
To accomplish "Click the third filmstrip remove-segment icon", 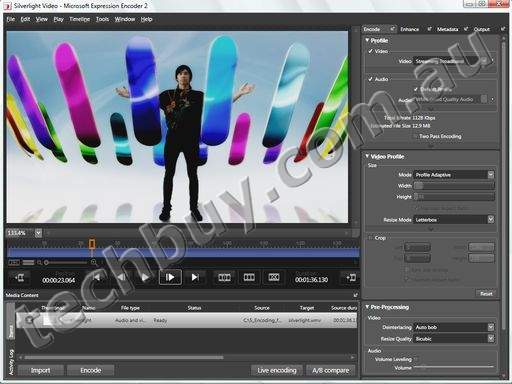I will (x=274, y=277).
